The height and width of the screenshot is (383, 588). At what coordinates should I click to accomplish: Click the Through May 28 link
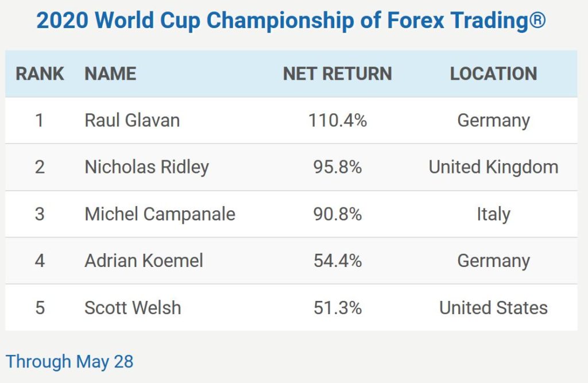point(69,362)
